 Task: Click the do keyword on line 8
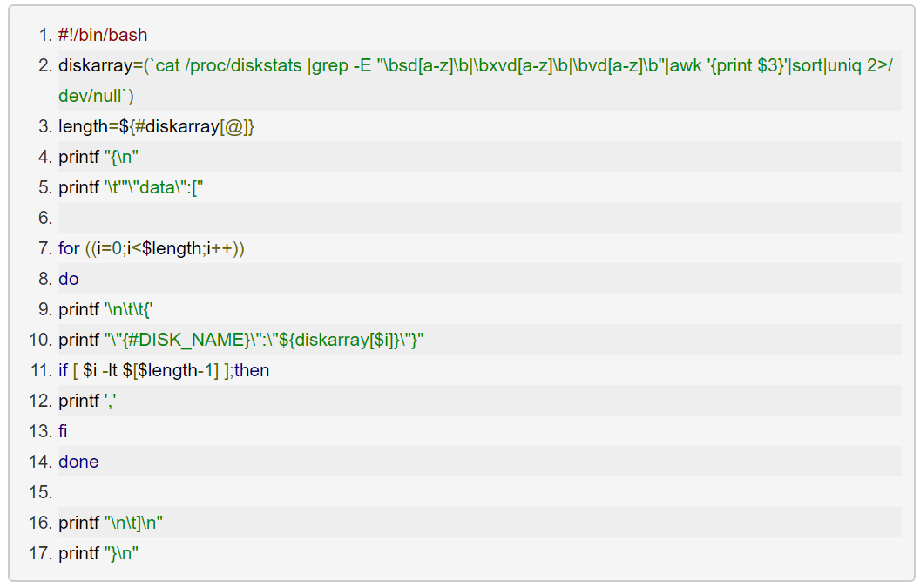(x=69, y=280)
